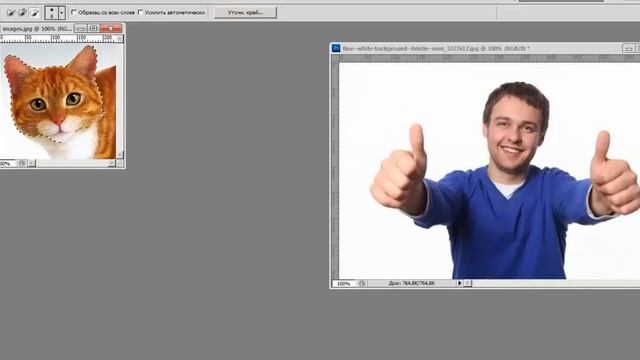The height and width of the screenshot is (360, 640).
Task: Click the man photo window title text
Action: click(x=436, y=48)
